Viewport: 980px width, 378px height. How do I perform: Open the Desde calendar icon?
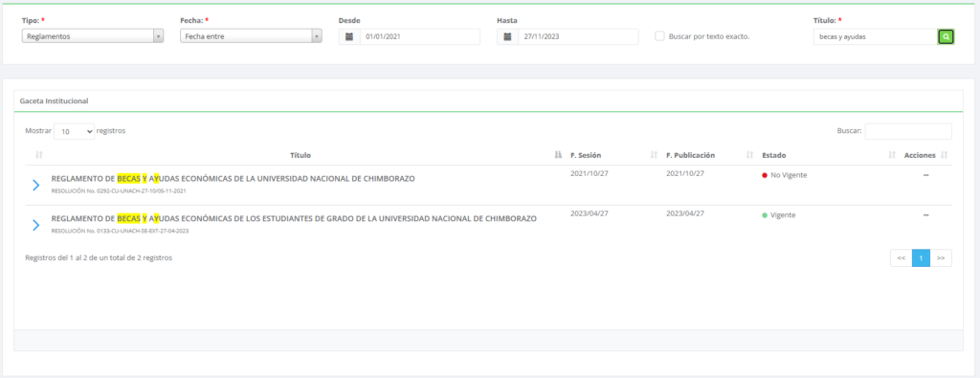tap(349, 37)
